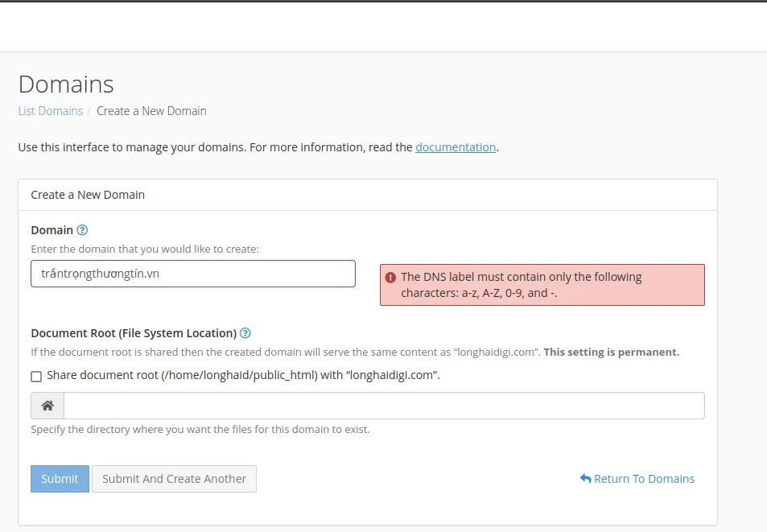The height and width of the screenshot is (532, 767).
Task: Click the 'Share document root' checkbox label text
Action: (243, 375)
